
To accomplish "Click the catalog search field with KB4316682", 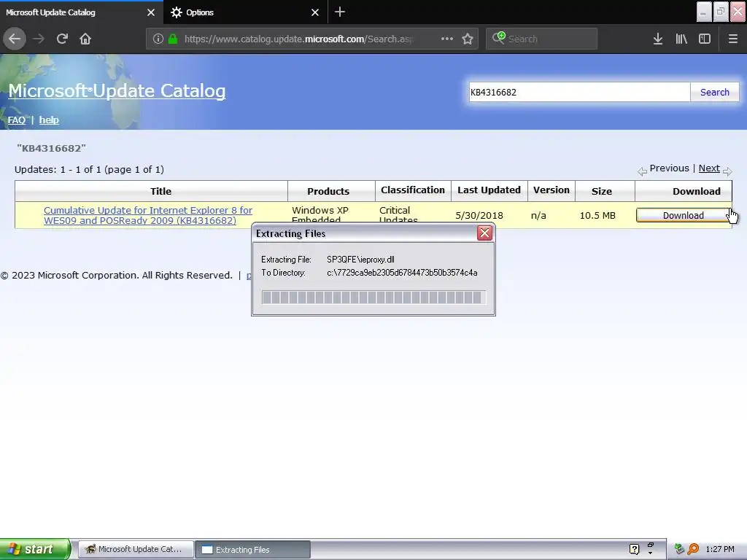I will tap(579, 92).
